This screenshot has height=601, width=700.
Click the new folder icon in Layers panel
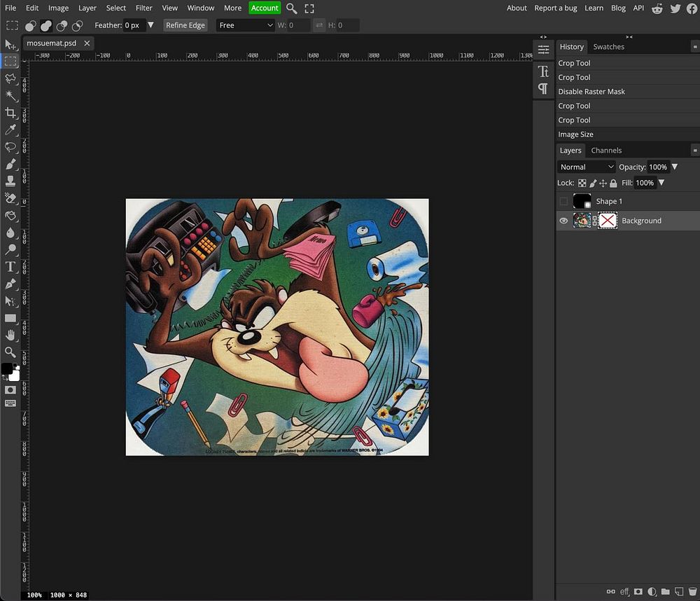click(x=665, y=592)
